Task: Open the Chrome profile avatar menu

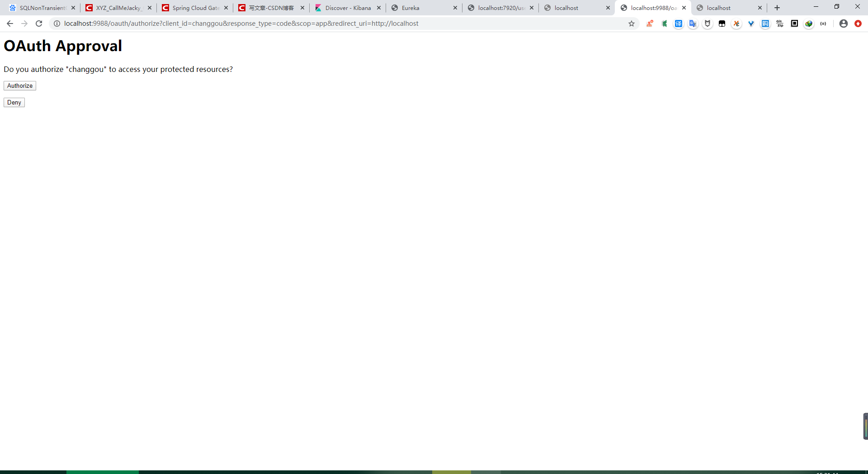Action: coord(844,24)
